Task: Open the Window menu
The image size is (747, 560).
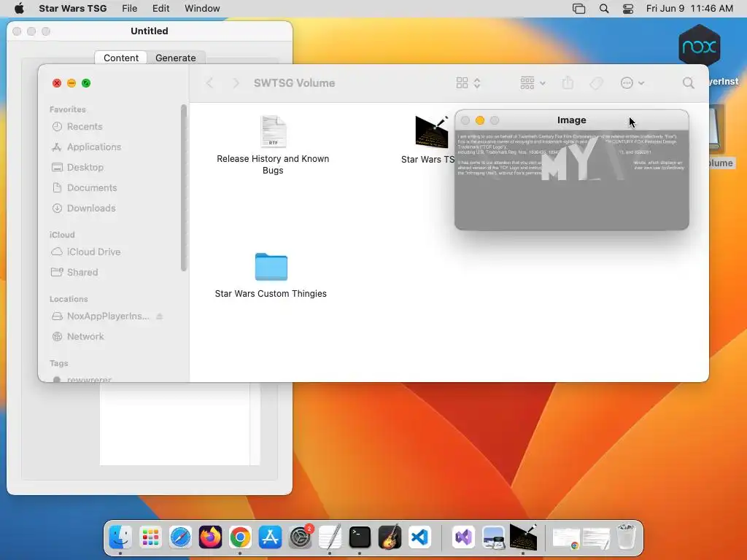Action: [202, 8]
